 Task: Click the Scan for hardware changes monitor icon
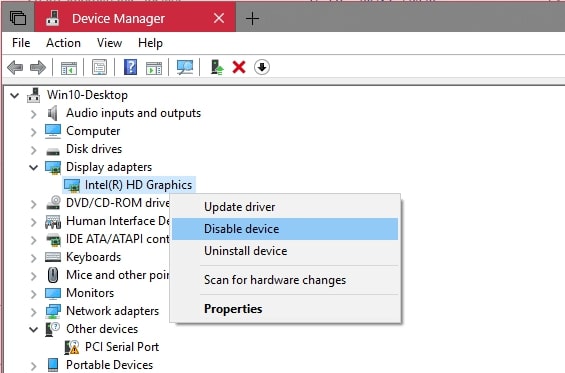185,67
